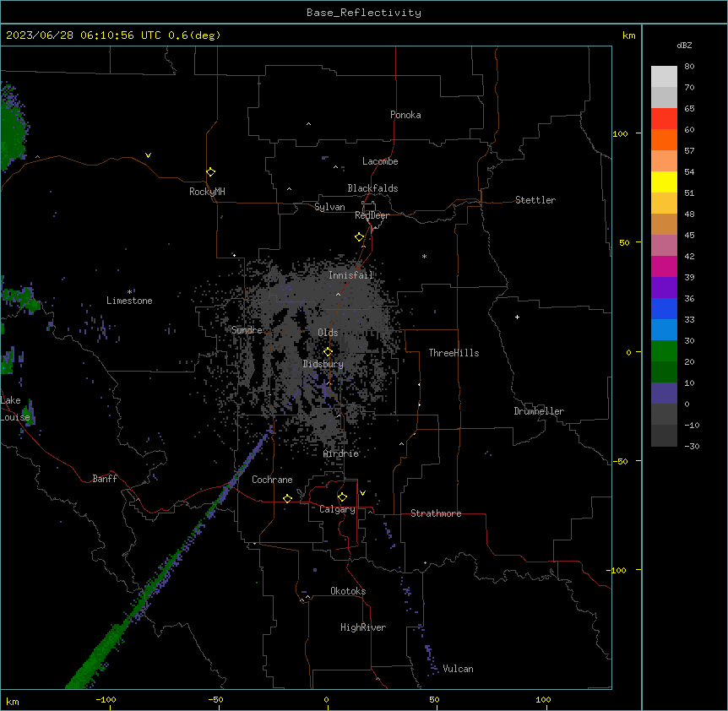Click the 100 tick label on right axis
The image size is (728, 711).
[x=620, y=133]
